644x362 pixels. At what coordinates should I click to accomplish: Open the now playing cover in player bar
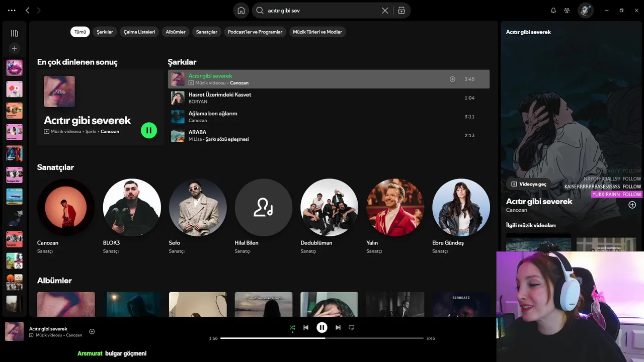coord(14,332)
